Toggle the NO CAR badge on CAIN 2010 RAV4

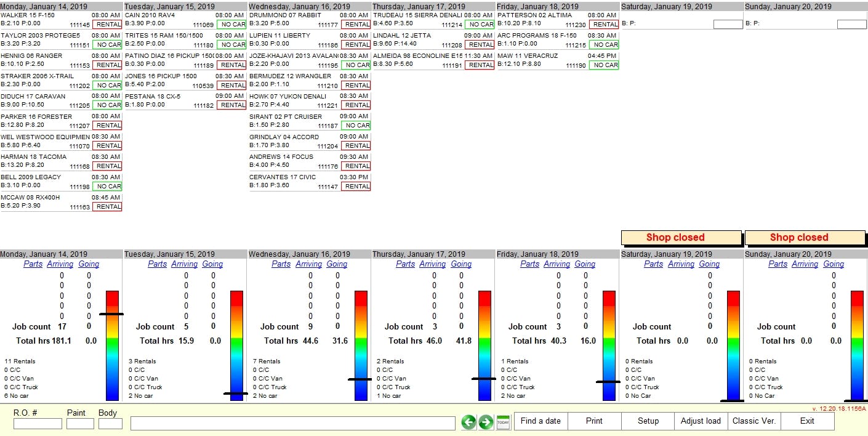pos(231,25)
